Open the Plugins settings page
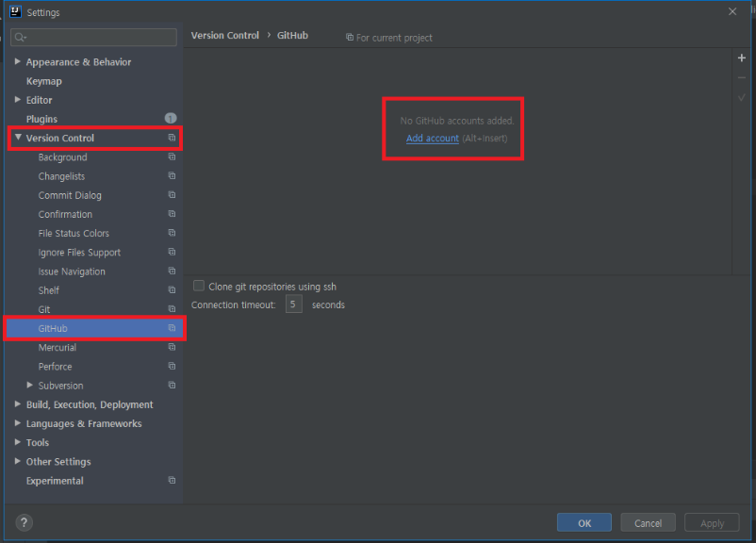 (x=41, y=119)
